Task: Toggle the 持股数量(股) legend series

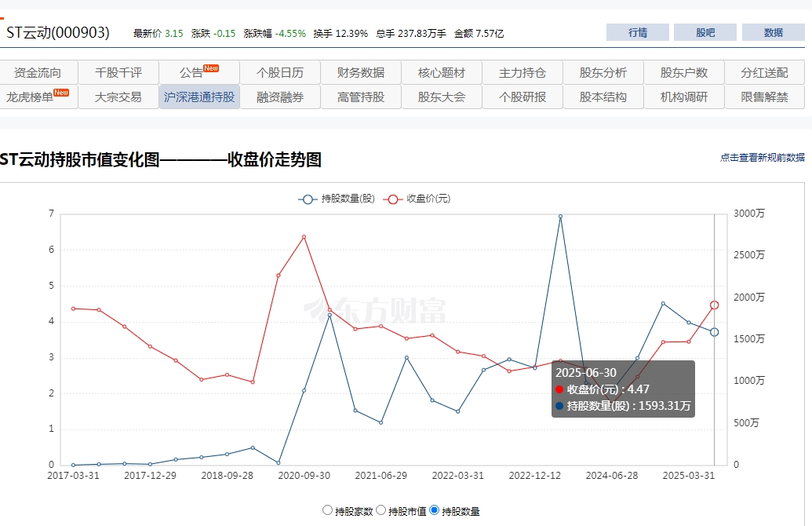Action: click(337, 199)
